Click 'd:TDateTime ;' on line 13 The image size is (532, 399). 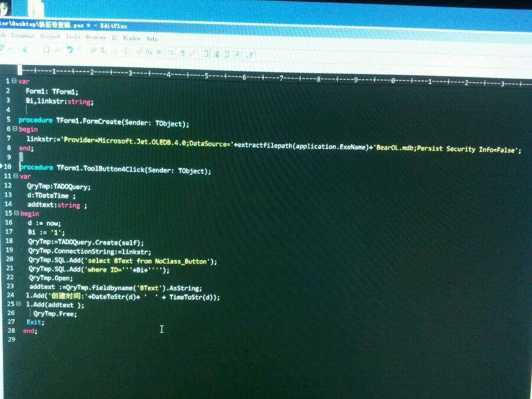click(51, 196)
